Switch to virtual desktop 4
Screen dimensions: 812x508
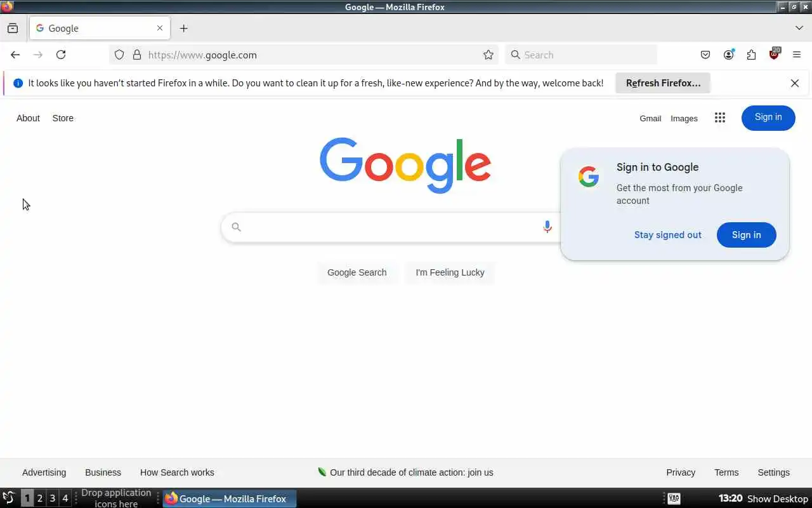click(65, 498)
